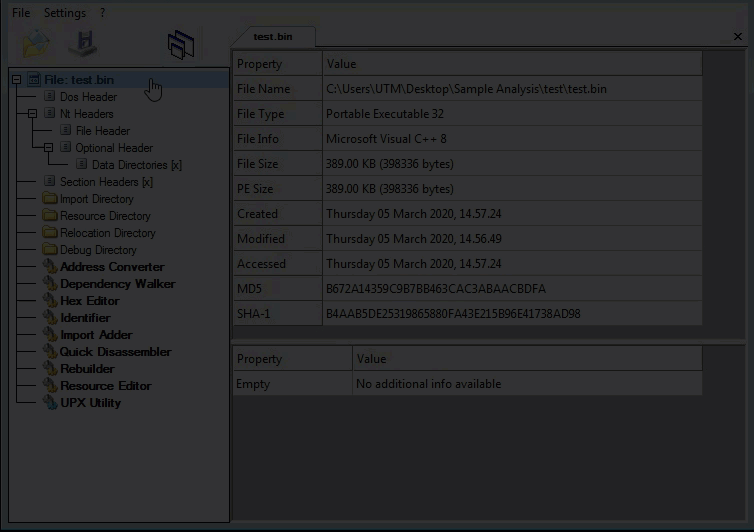Select the File Size value cell
Screen dimensions: 754x532
pyautogui.click(x=512, y=164)
